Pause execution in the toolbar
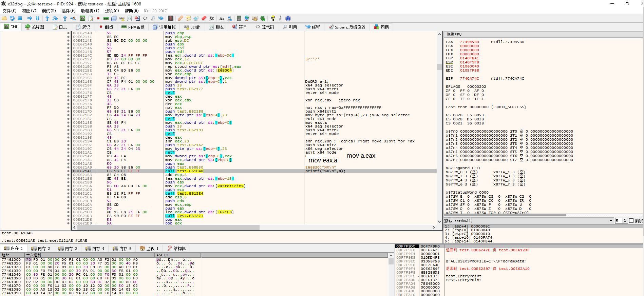 click(38, 18)
